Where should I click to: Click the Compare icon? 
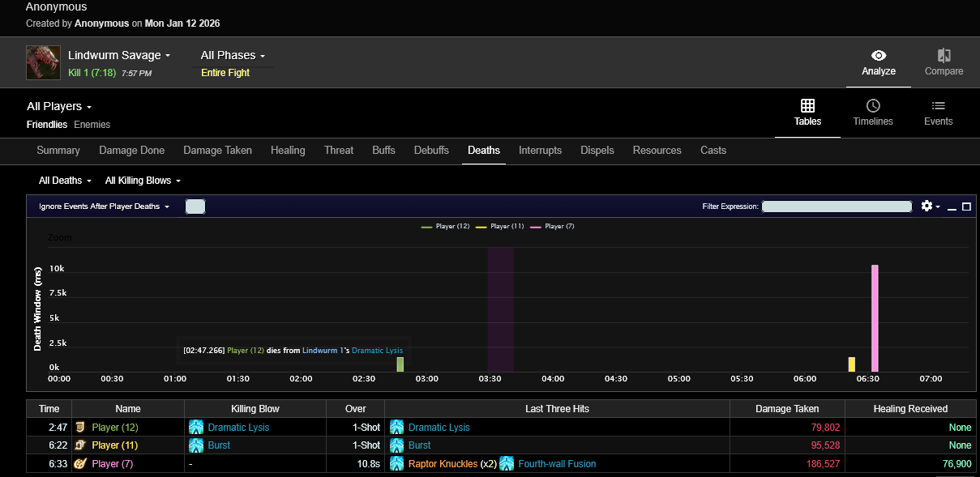[x=944, y=55]
